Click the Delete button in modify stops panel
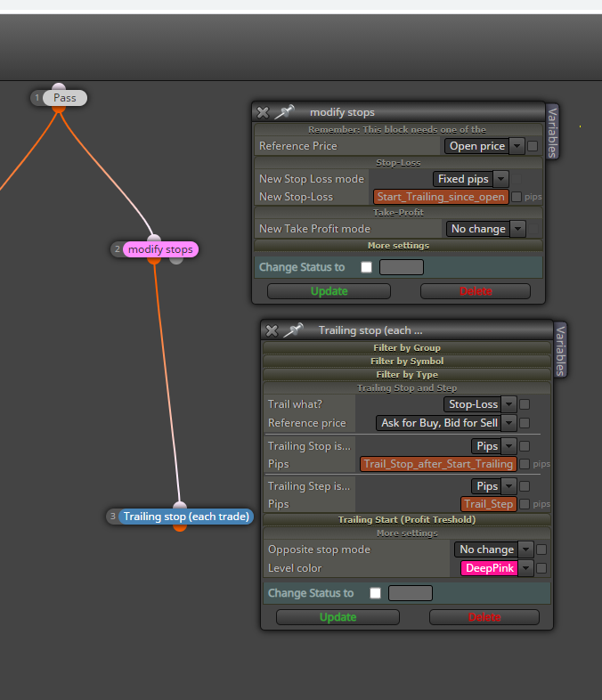This screenshot has width=602, height=700. (x=476, y=291)
